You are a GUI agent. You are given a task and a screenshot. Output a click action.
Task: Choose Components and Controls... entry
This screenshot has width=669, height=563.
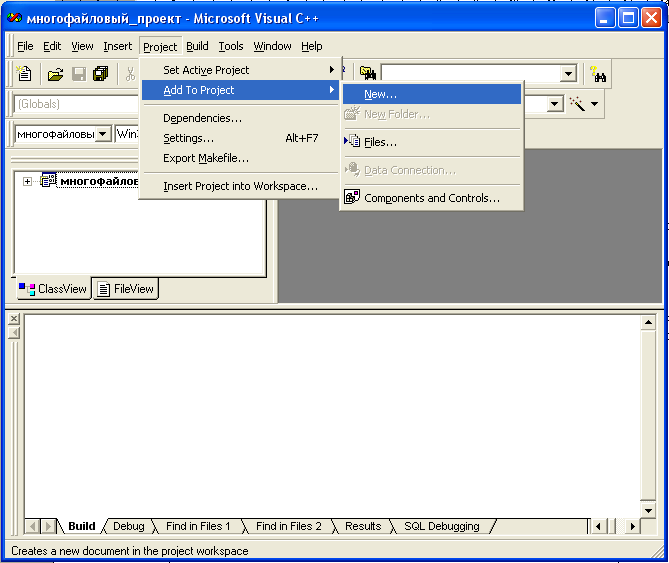click(432, 198)
